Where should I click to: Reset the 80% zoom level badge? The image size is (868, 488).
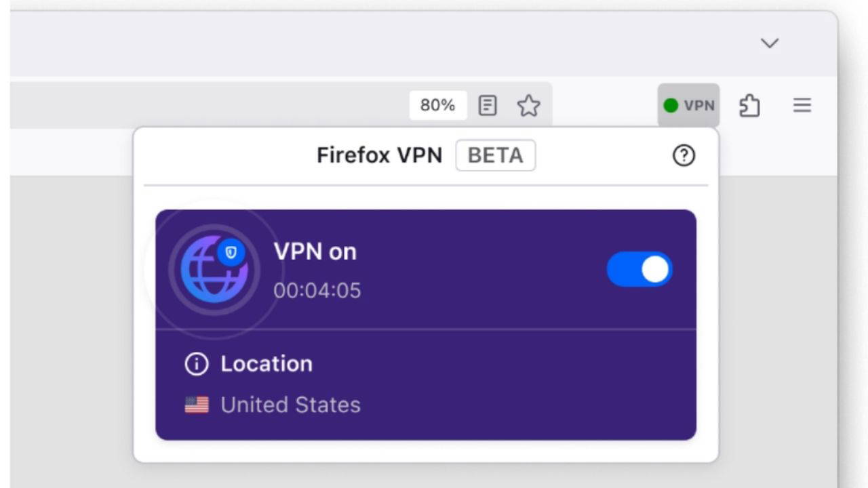coord(437,105)
